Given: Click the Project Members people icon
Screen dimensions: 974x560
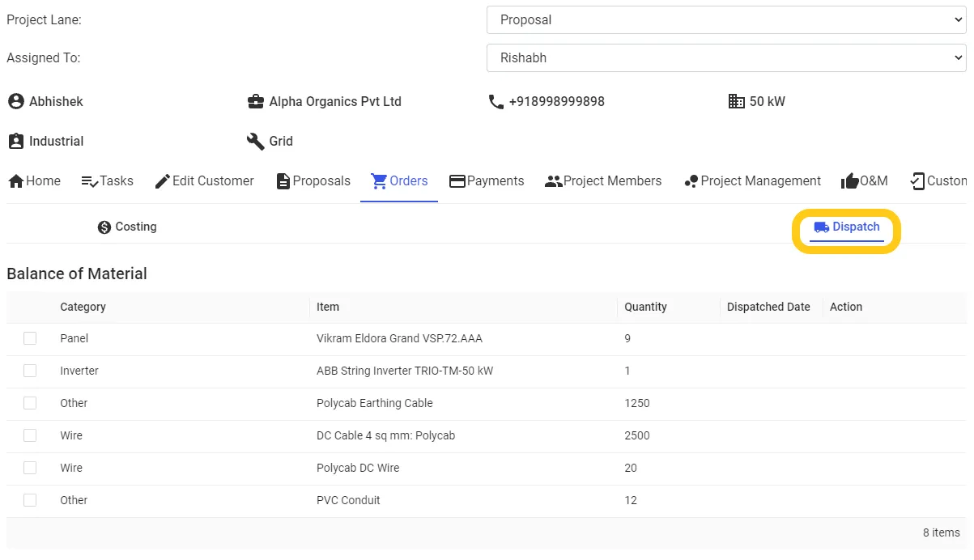Looking at the screenshot, I should click(x=554, y=181).
